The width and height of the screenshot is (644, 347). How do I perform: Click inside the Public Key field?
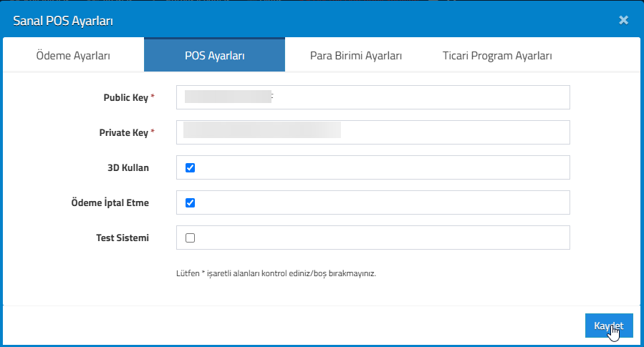(x=373, y=97)
